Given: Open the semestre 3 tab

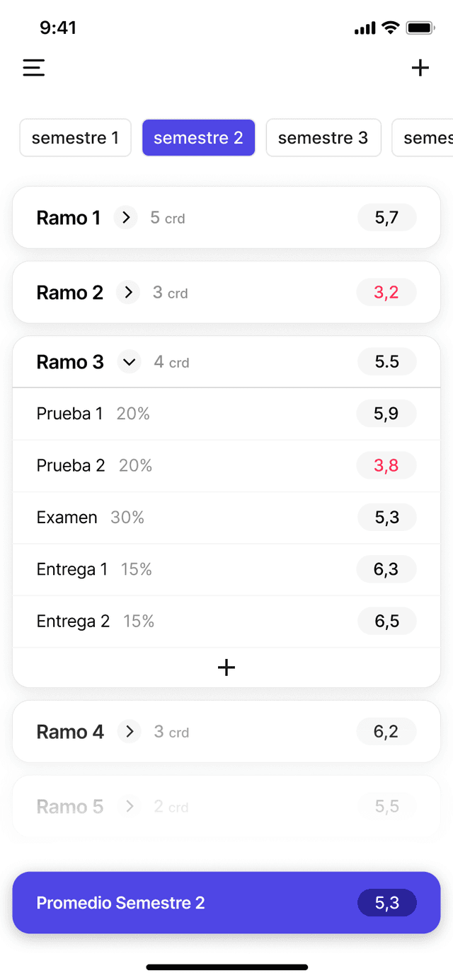Looking at the screenshot, I should 323,137.
